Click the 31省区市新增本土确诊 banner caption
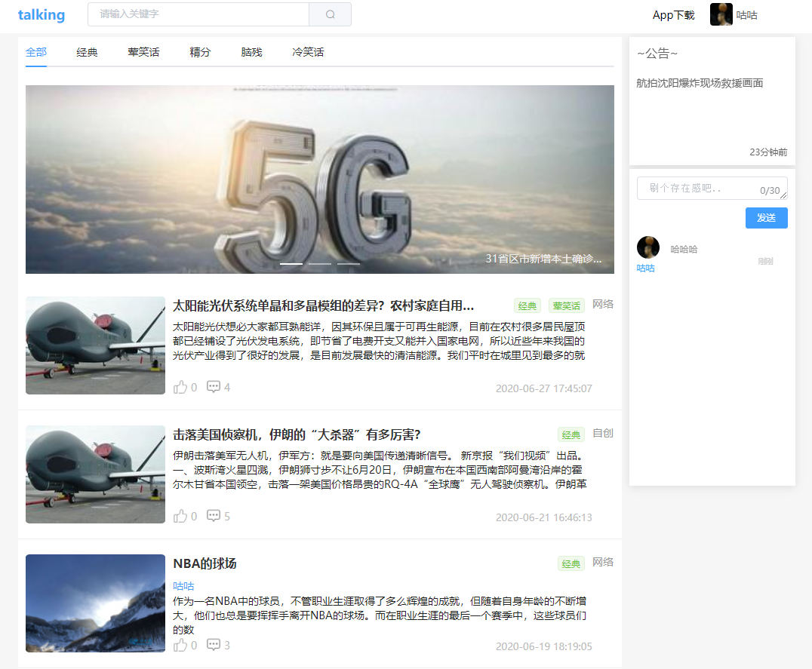 (x=543, y=259)
